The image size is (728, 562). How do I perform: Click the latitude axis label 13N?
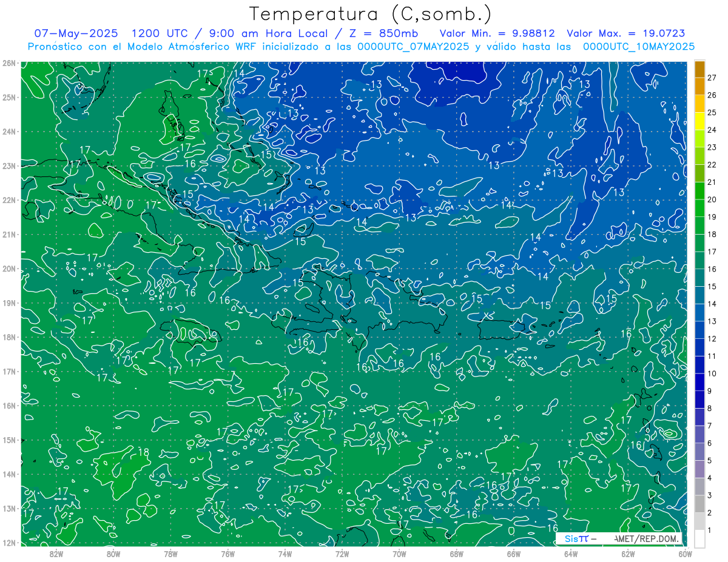[x=8, y=508]
